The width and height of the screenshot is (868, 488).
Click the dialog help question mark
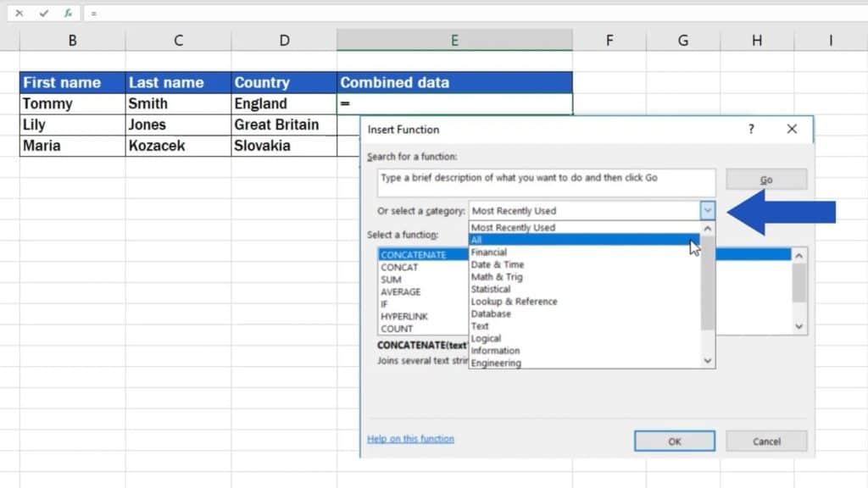point(751,129)
